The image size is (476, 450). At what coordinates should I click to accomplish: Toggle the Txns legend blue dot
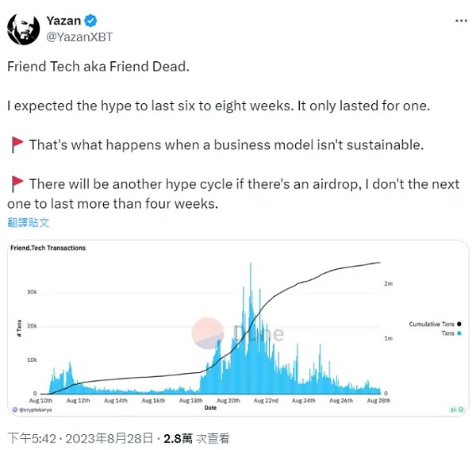click(460, 333)
